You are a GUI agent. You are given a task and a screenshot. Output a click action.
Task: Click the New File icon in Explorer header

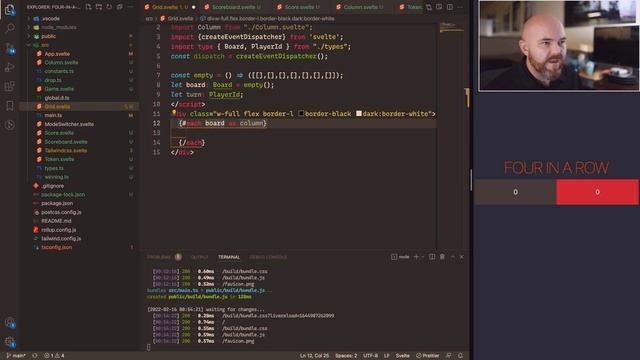89,7
